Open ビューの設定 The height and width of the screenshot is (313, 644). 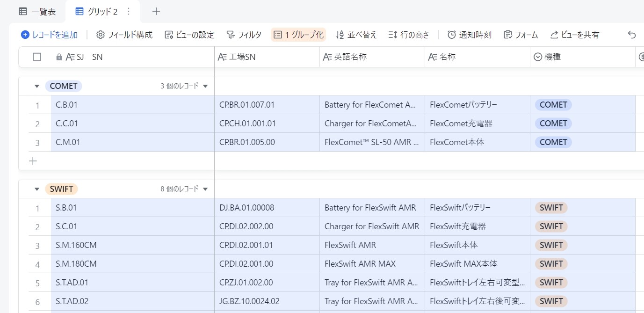189,35
